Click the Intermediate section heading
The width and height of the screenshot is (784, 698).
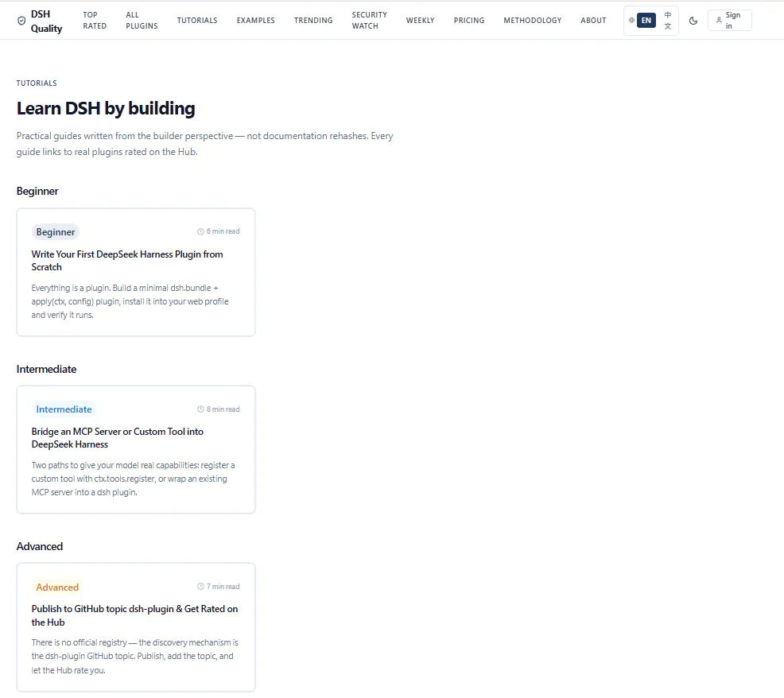pyautogui.click(x=46, y=369)
